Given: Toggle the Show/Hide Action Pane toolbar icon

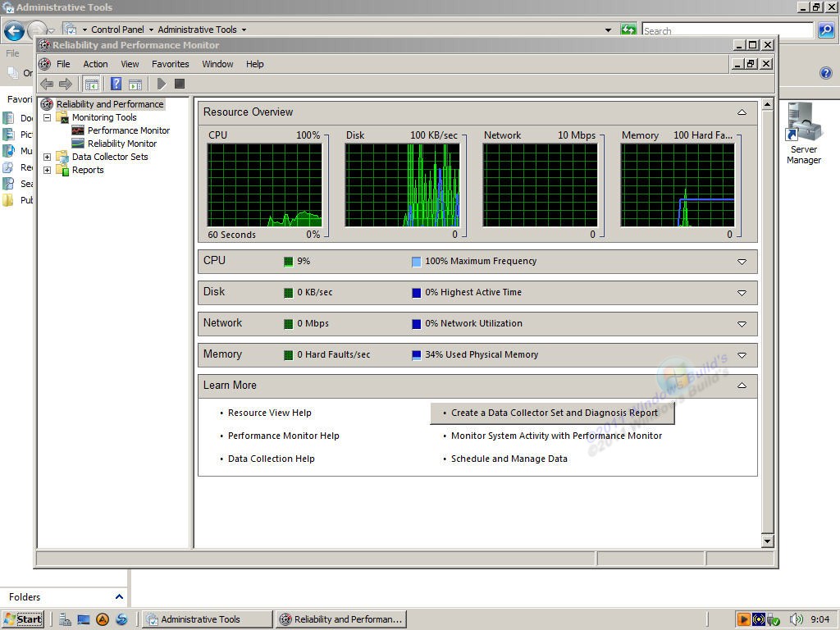Looking at the screenshot, I should (135, 84).
